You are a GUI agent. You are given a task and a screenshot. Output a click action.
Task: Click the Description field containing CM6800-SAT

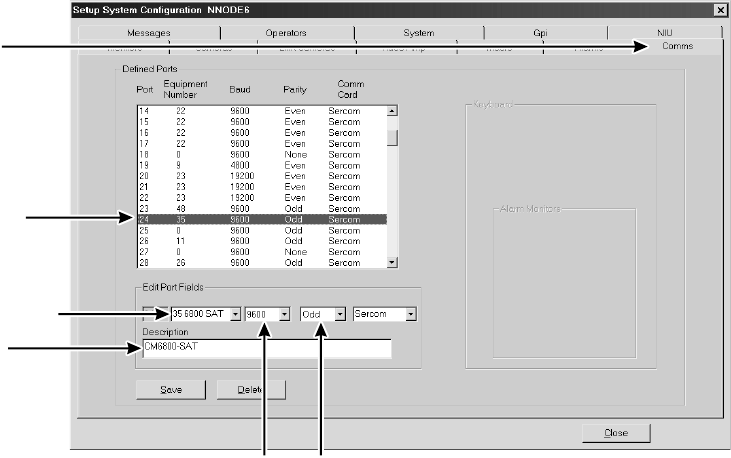point(260,347)
